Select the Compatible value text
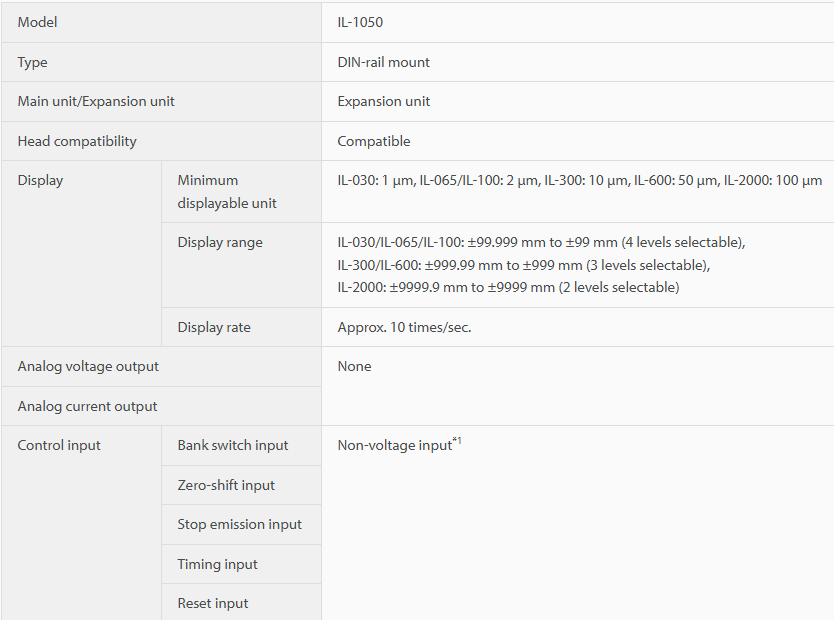Screen dimensions: 834x620 pos(374,141)
